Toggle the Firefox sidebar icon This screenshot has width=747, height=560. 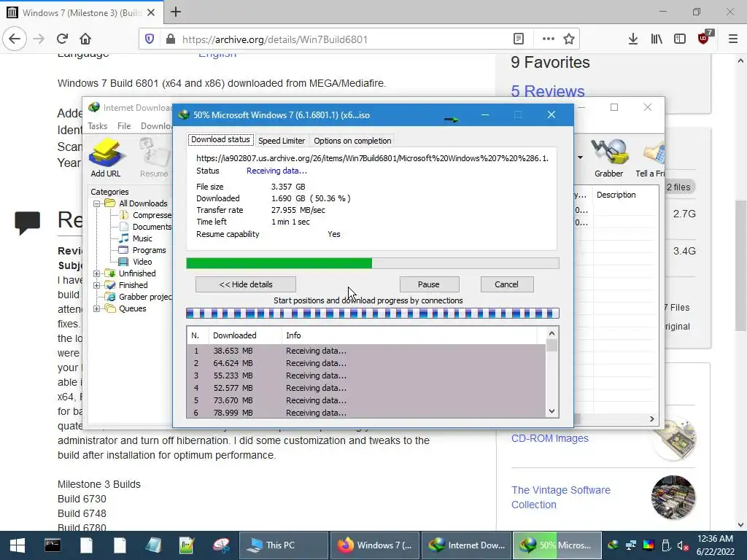pos(680,39)
